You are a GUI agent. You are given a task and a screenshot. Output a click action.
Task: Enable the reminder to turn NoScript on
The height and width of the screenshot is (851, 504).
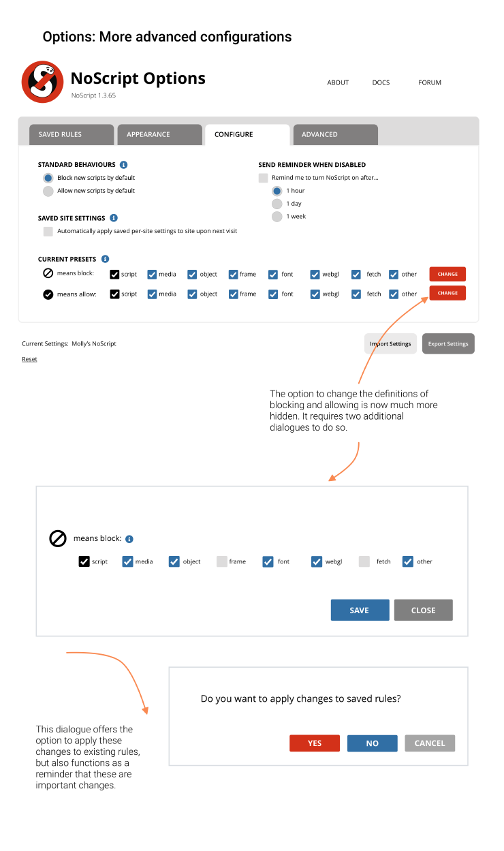[x=263, y=178]
